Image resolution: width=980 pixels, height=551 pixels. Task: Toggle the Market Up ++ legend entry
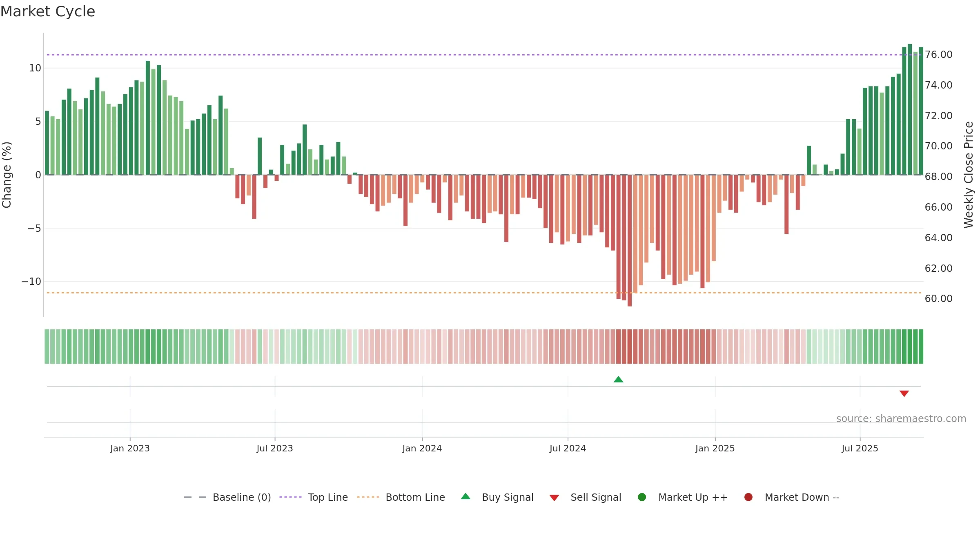pos(682,497)
